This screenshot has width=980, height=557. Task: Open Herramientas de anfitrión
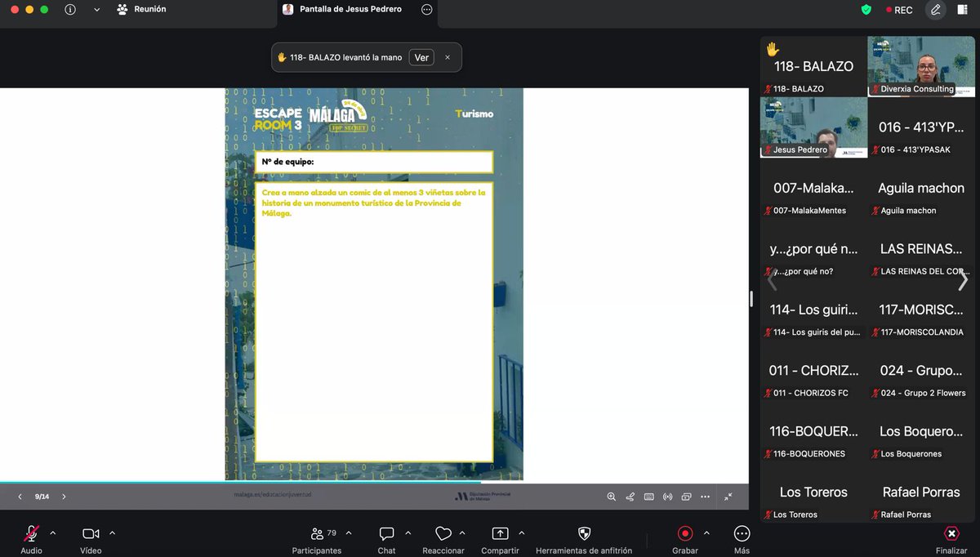pyautogui.click(x=584, y=539)
